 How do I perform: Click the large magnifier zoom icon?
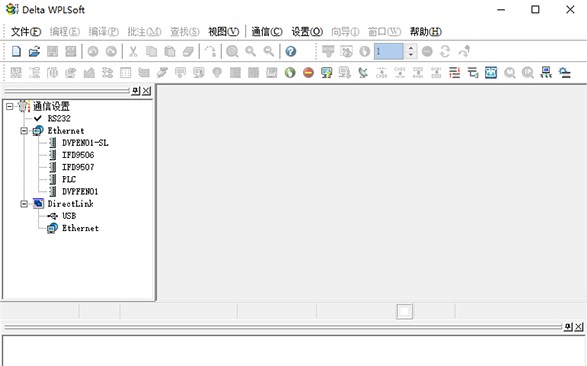point(232,51)
